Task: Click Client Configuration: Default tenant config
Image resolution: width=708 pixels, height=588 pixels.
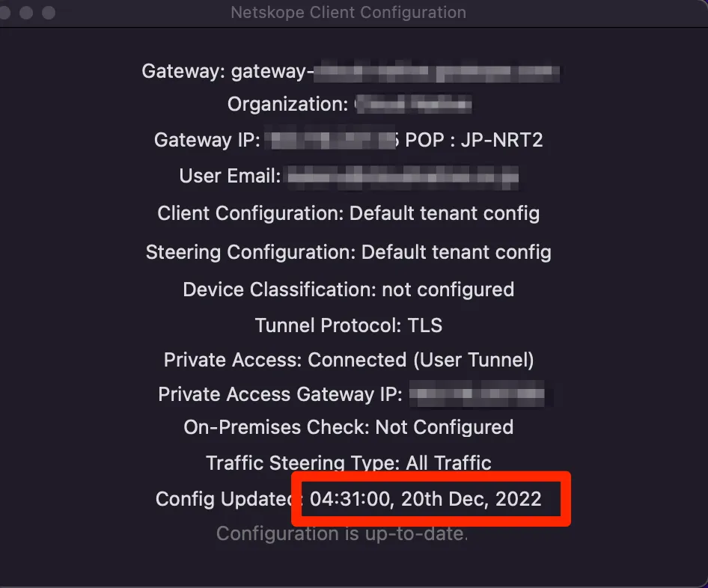Action: coord(348,213)
